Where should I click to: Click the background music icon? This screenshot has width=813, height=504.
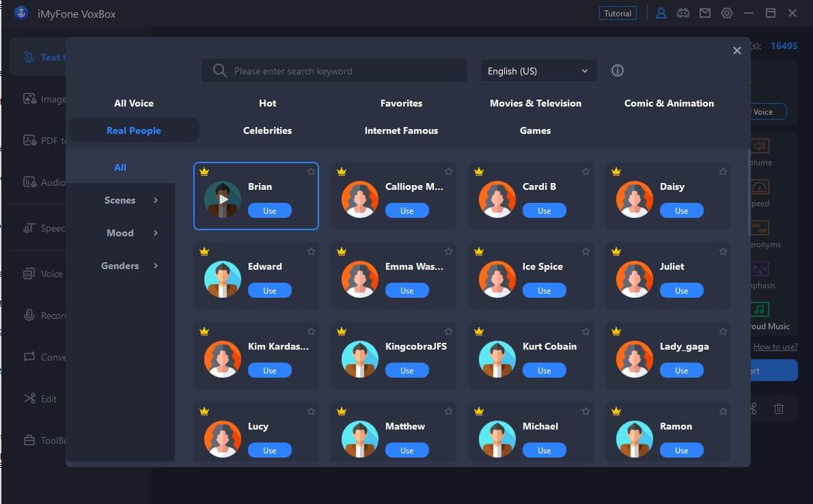click(760, 309)
